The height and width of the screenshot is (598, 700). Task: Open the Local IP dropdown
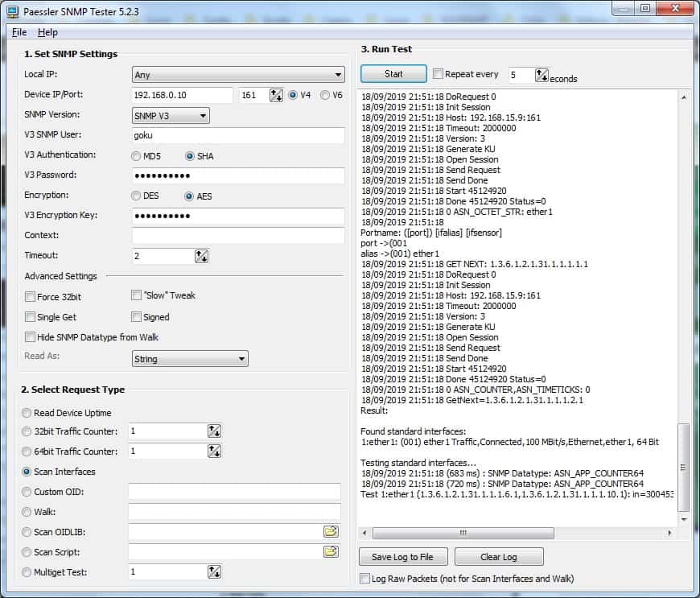[238, 75]
